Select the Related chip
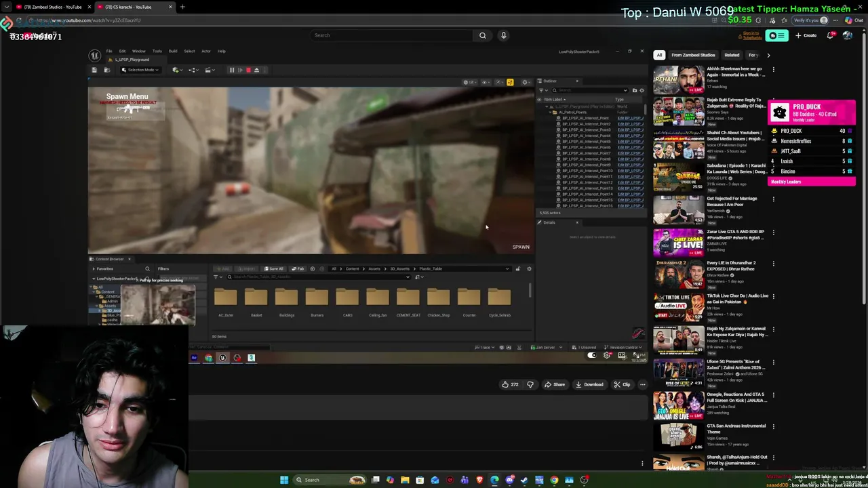868x488 pixels. (x=732, y=55)
